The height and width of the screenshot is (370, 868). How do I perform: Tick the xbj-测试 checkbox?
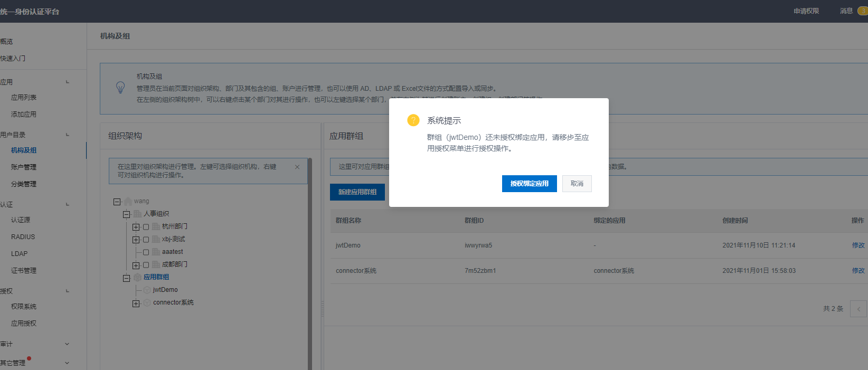(146, 240)
